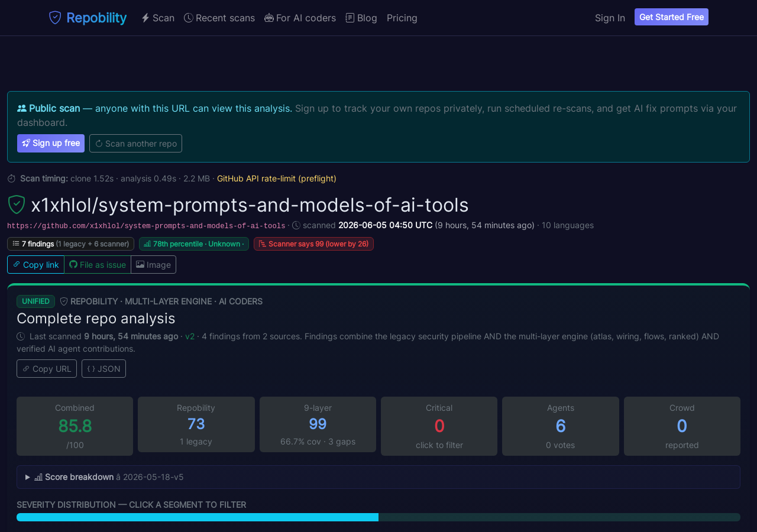Select the 9-layer 99 score card

pos(318,424)
